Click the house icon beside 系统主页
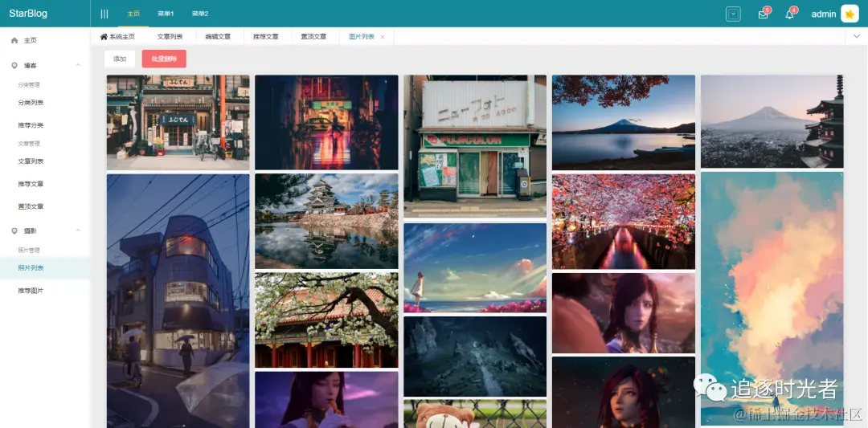Image resolution: width=868 pixels, height=428 pixels. [x=104, y=37]
